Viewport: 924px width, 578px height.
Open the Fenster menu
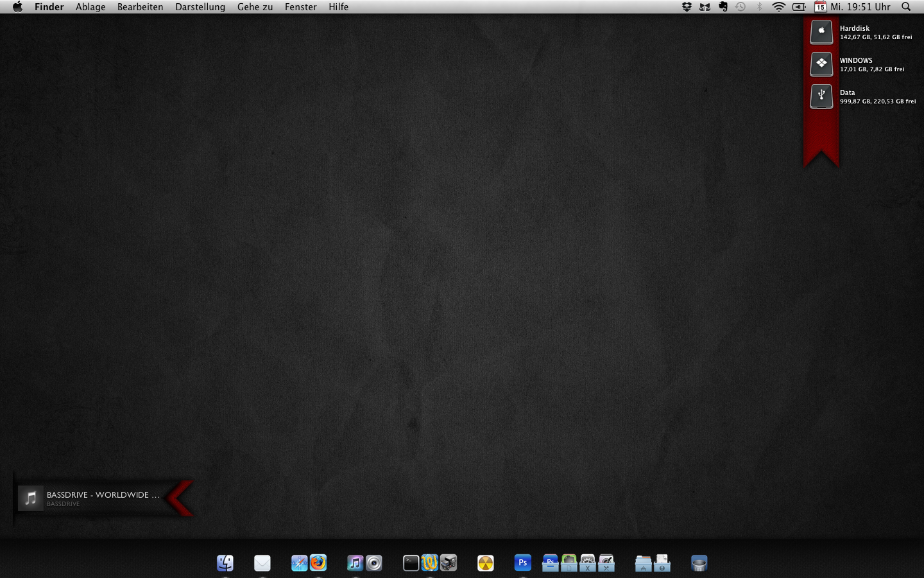coord(301,6)
